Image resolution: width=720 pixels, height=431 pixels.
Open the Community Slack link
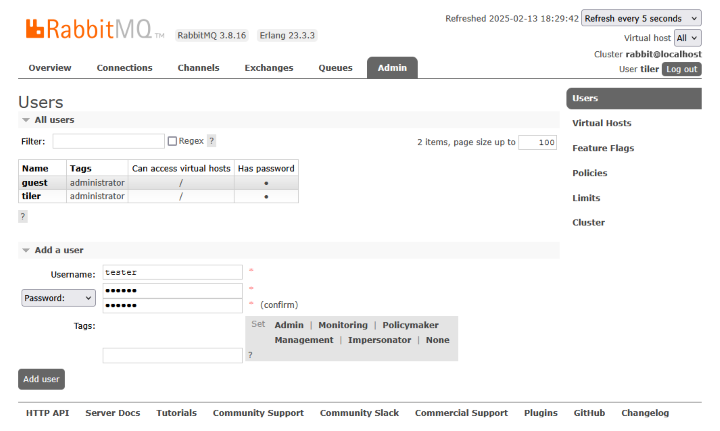point(359,413)
